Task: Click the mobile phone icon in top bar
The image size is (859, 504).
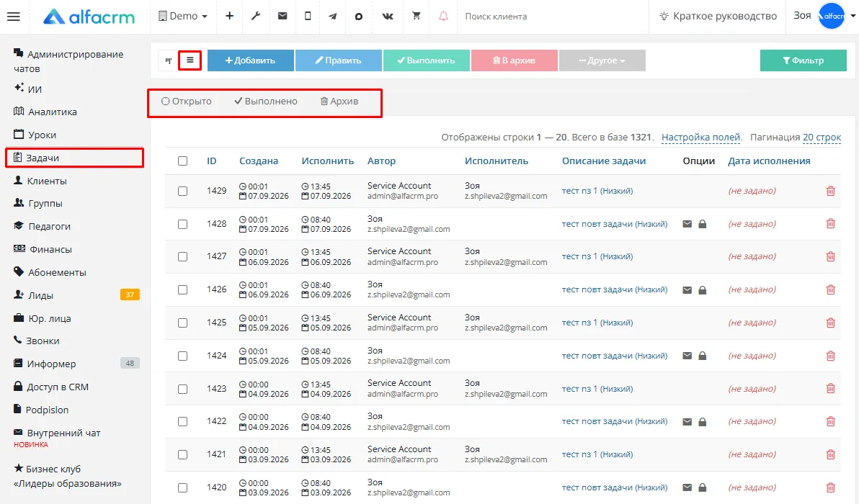Action: pos(308,17)
